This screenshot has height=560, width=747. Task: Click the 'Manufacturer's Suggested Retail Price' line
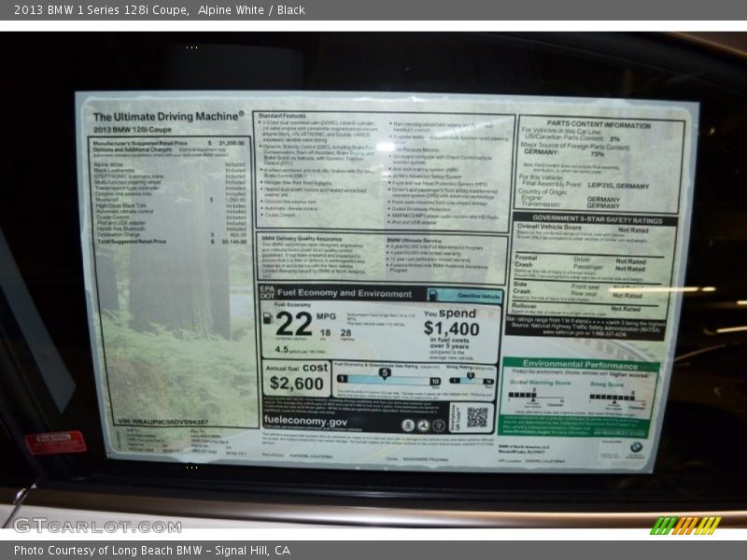(169, 143)
